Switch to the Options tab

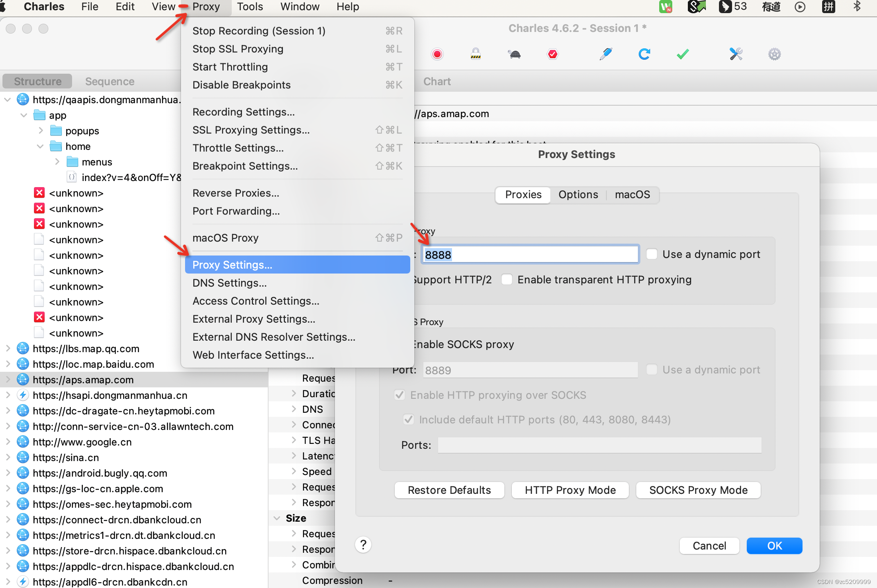[x=578, y=194]
